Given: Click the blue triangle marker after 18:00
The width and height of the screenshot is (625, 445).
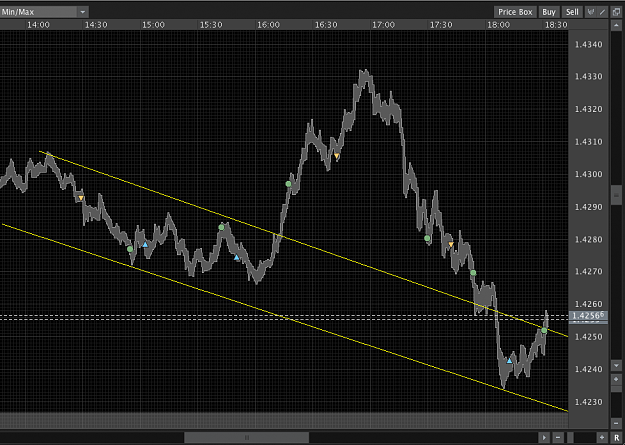Looking at the screenshot, I should click(509, 361).
